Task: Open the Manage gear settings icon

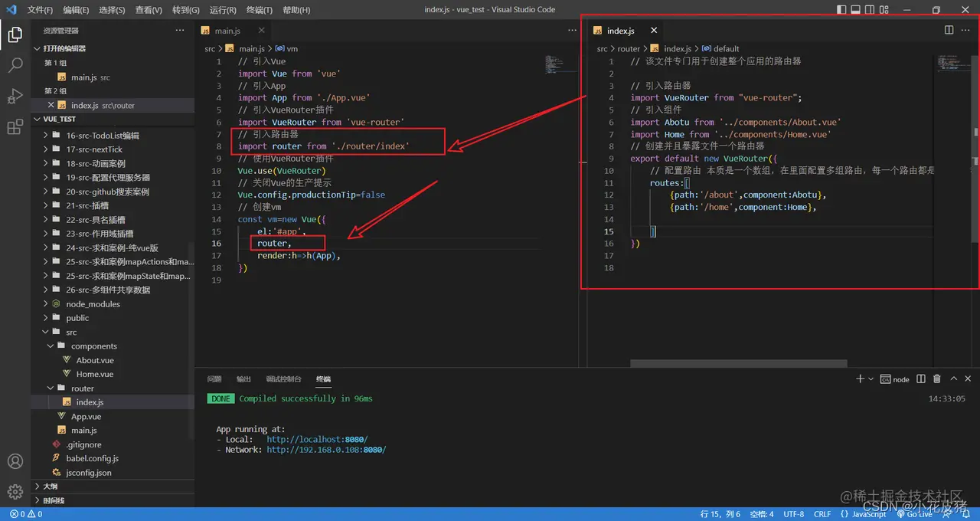Action: 15,491
